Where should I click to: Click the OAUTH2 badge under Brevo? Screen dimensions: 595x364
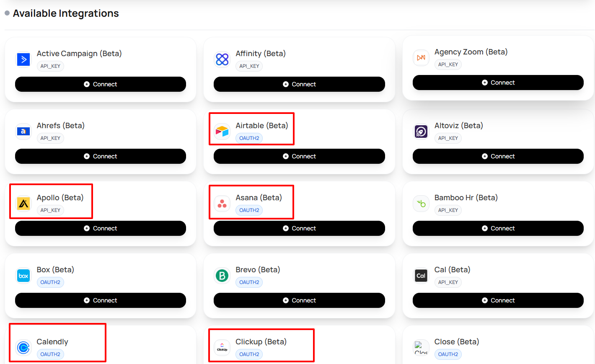(x=249, y=282)
